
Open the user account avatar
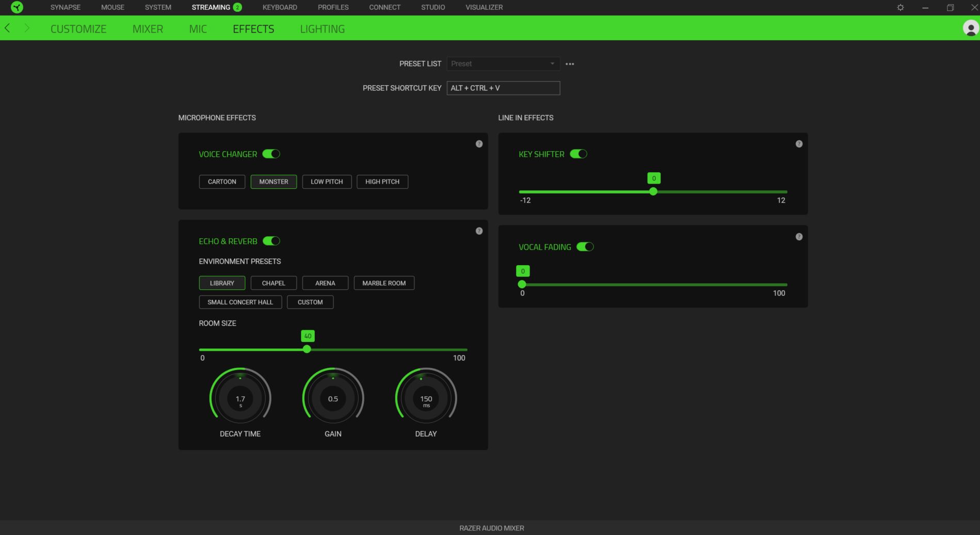(x=971, y=28)
